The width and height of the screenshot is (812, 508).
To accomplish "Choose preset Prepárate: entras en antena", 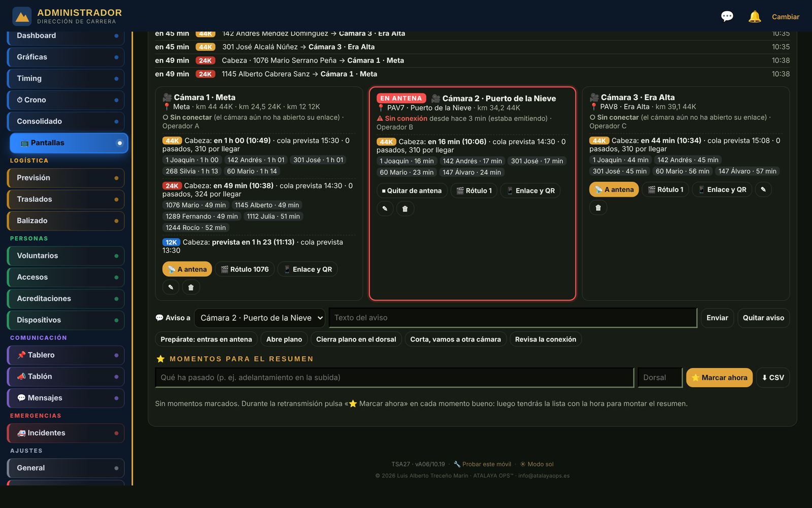I will point(206,339).
